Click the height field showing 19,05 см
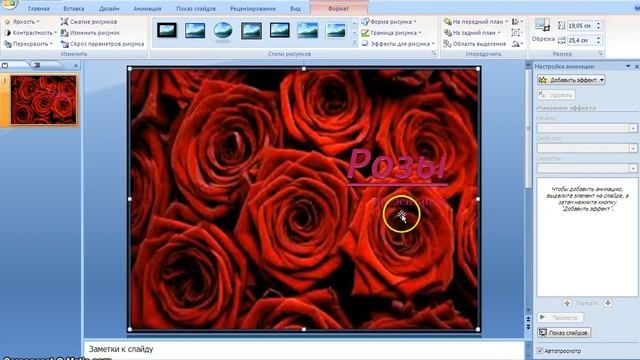640x360 pixels. pos(580,25)
